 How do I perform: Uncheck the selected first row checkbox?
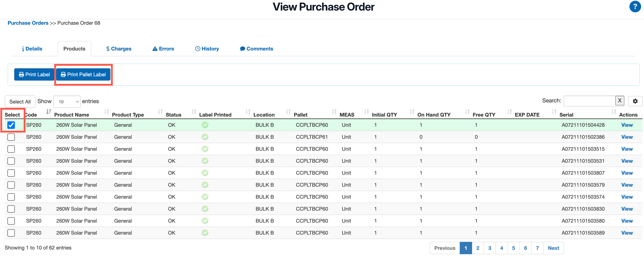coord(11,125)
